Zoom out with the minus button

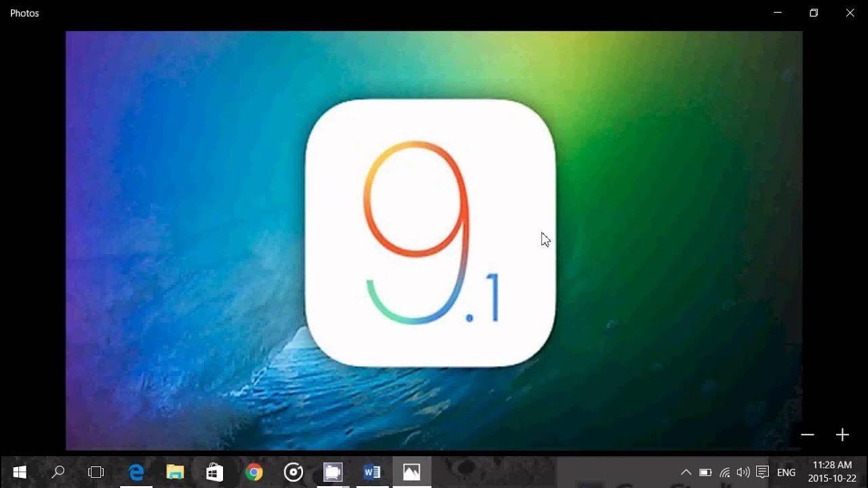(807, 435)
